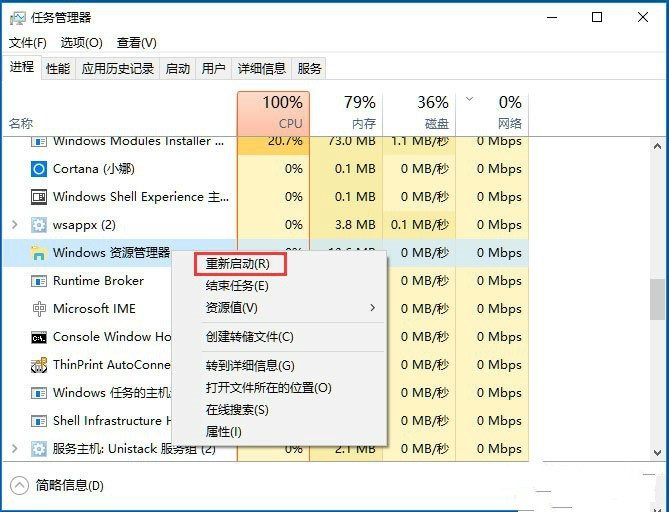Choose 结束任务(E) in the context menu
Viewport: 669px width, 512px height.
tap(237, 286)
